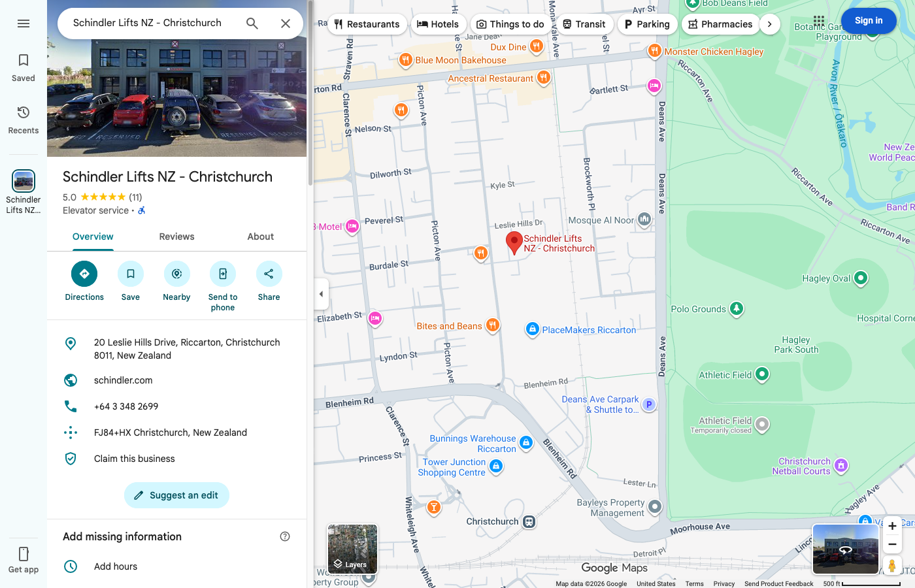The image size is (915, 588).
Task: Open the business storefront photo
Action: tap(176, 78)
